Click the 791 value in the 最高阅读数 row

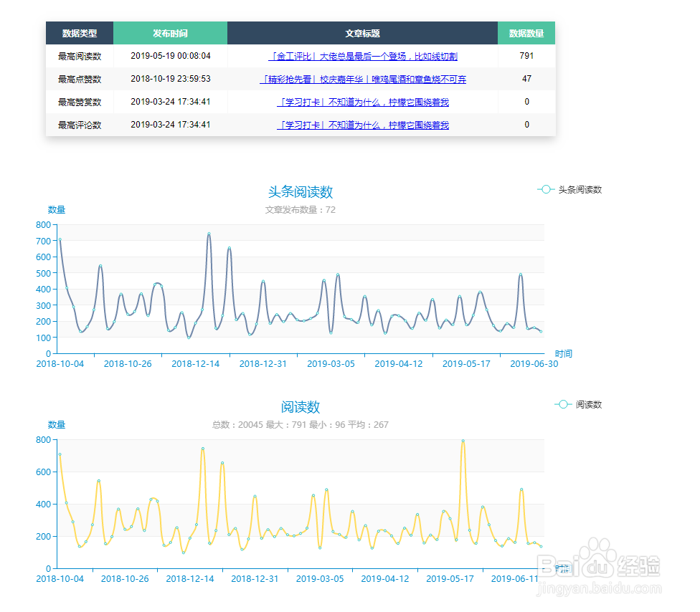pyautogui.click(x=526, y=56)
